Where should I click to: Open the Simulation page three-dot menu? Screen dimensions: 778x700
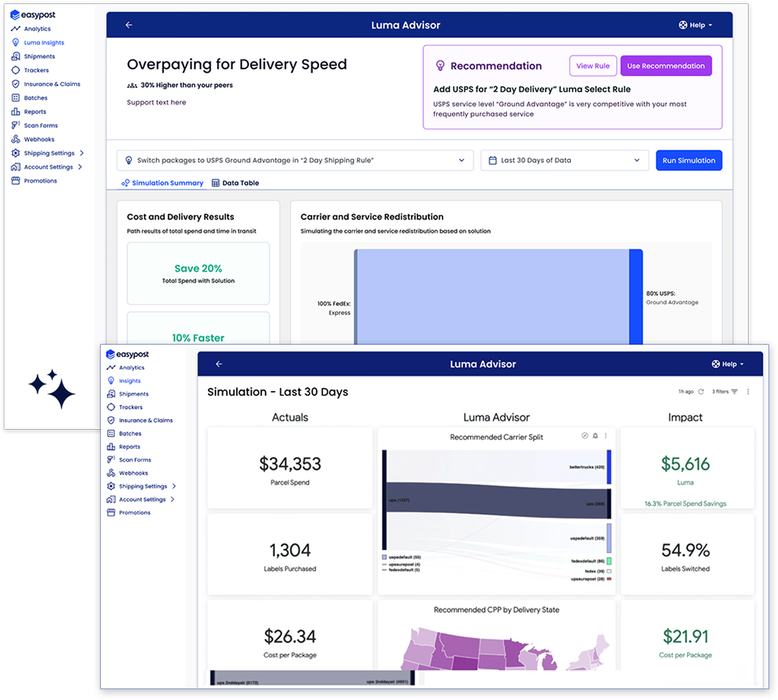748,392
